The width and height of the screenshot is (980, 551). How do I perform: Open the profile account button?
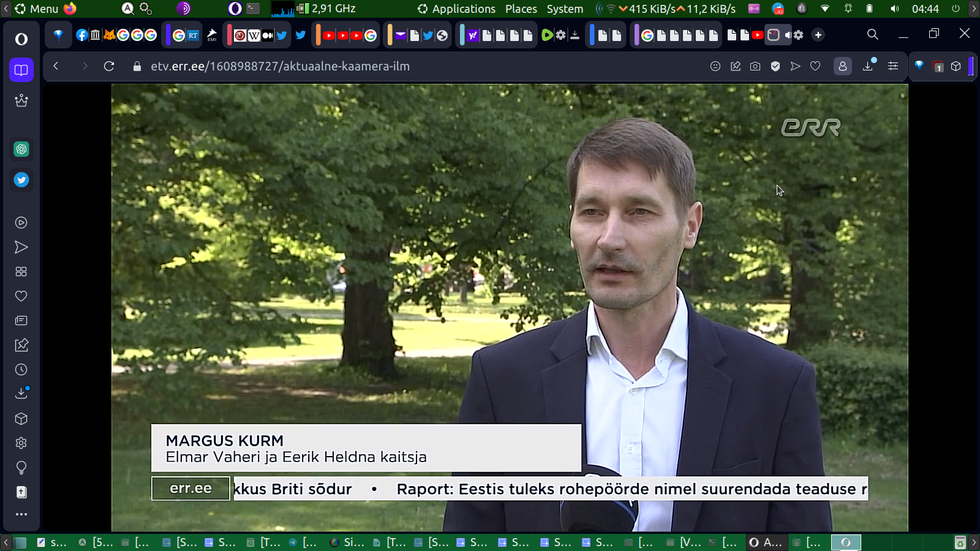[843, 66]
